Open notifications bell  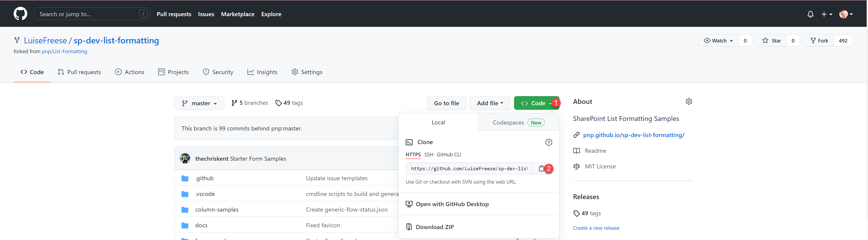810,14
